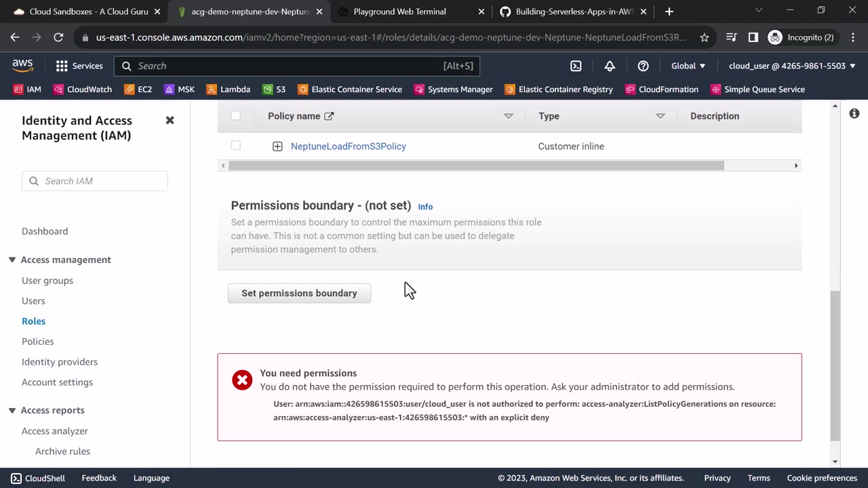Bookmark this page with the star
This screenshot has height=488, width=868.
tap(705, 37)
